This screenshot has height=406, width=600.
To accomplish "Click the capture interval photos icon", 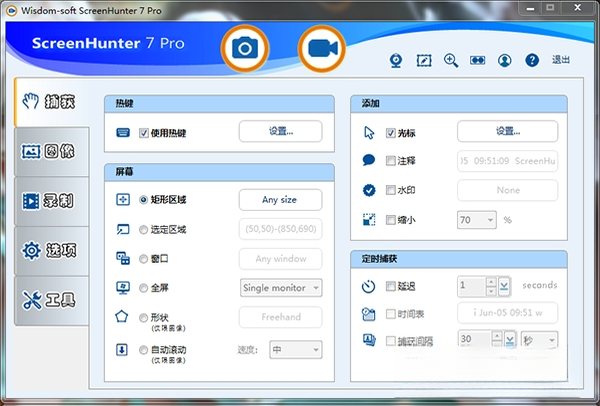I will [x=369, y=340].
